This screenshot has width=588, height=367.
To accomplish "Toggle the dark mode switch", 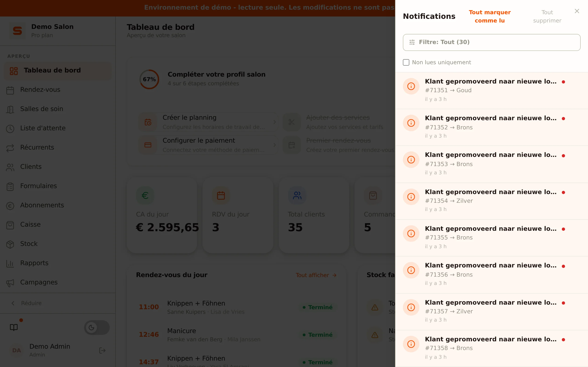I will pyautogui.click(x=97, y=328).
